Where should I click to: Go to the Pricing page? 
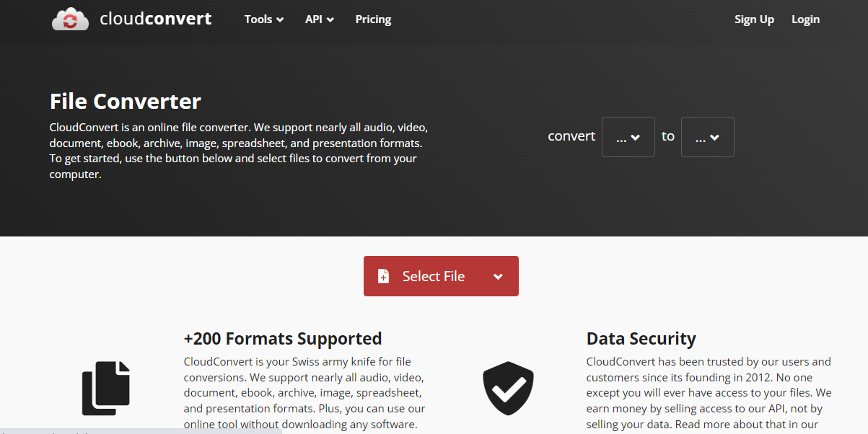(x=373, y=19)
